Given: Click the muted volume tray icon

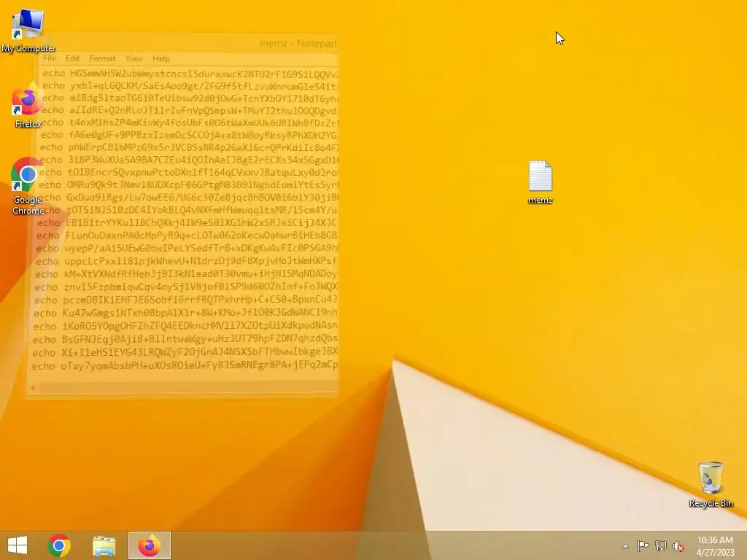Looking at the screenshot, I should [x=678, y=546].
